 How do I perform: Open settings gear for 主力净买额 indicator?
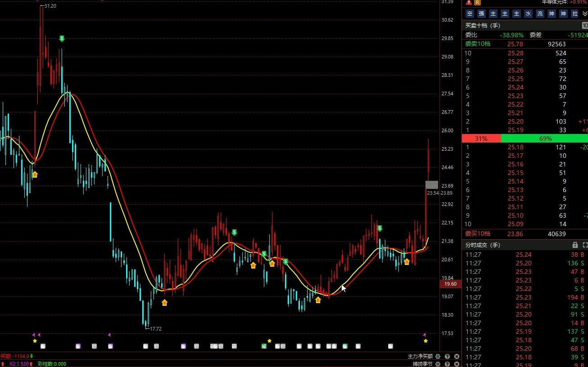[x=438, y=357]
